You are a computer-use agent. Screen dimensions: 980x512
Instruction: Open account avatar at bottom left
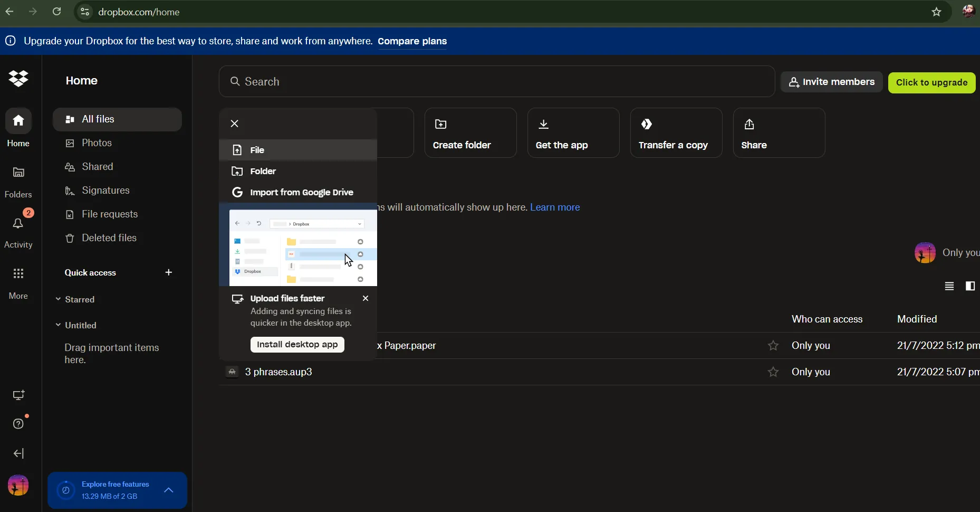click(x=18, y=485)
